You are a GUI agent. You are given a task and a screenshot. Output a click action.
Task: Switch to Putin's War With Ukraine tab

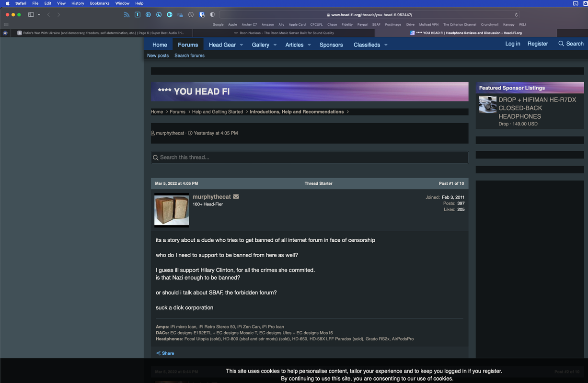(101, 33)
